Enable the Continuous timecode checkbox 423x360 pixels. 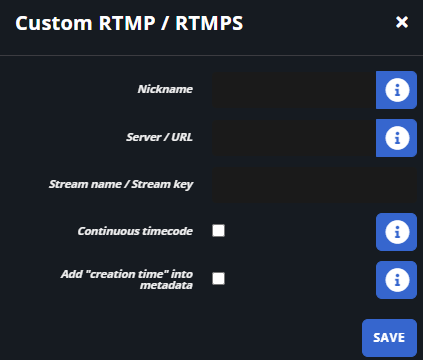(218, 231)
